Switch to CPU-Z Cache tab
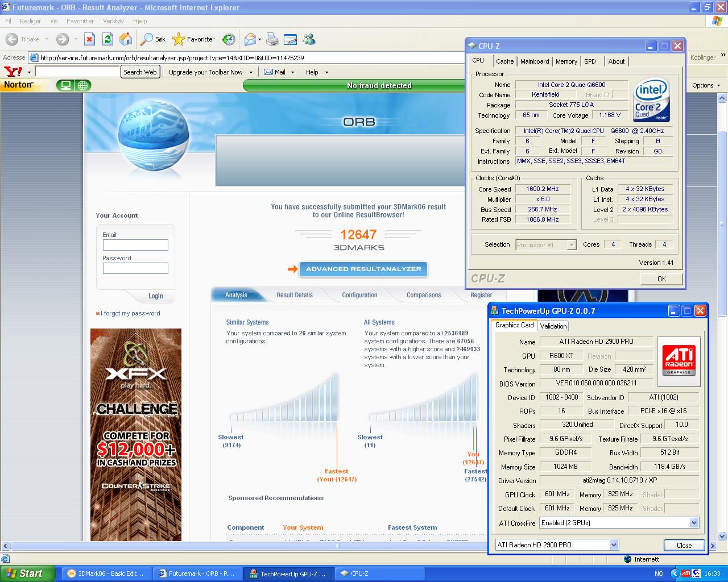The height and width of the screenshot is (582, 728). 504,61
